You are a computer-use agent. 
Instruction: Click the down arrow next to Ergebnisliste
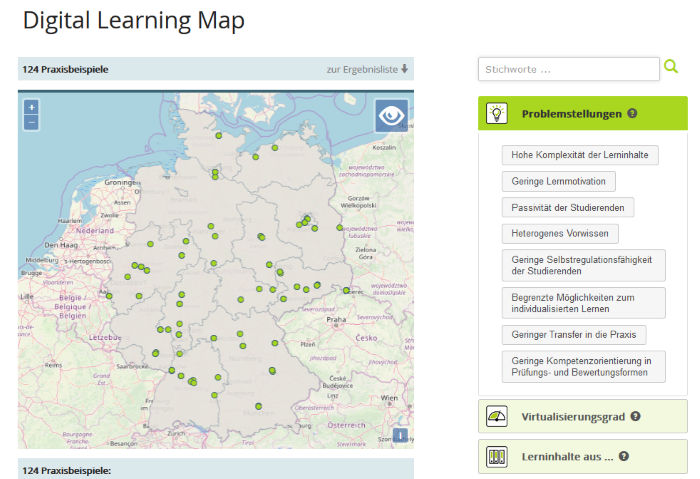click(404, 69)
